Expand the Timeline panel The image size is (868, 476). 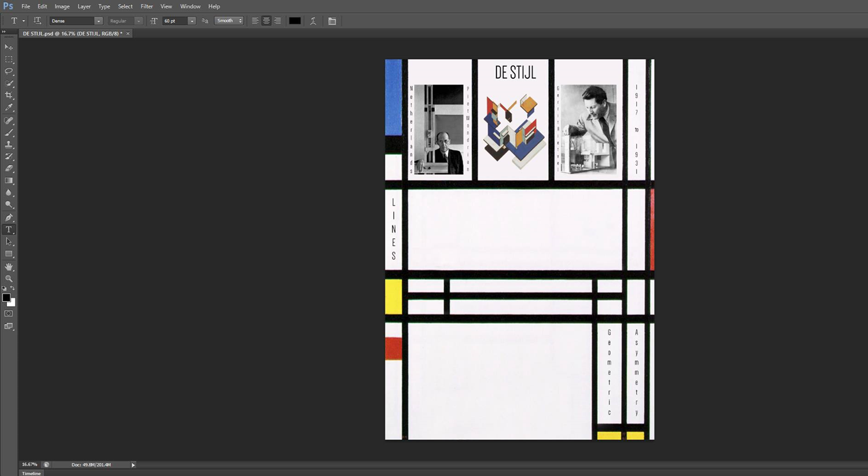tap(30, 473)
